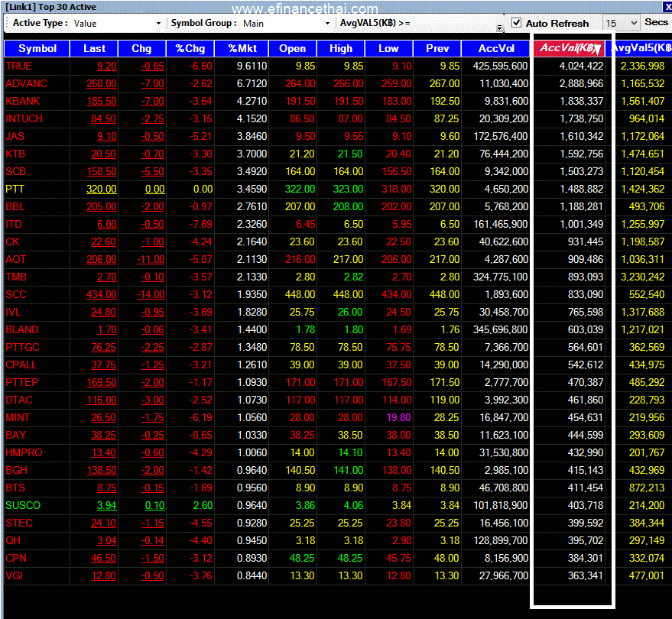This screenshot has width=672, height=619.
Task: Click SCC change value -14.00
Action: (151, 294)
